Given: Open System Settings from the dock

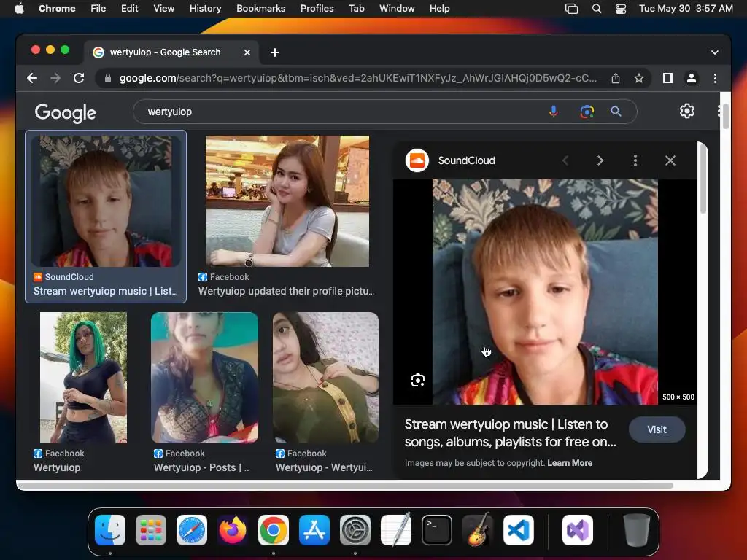Looking at the screenshot, I should tap(355, 530).
